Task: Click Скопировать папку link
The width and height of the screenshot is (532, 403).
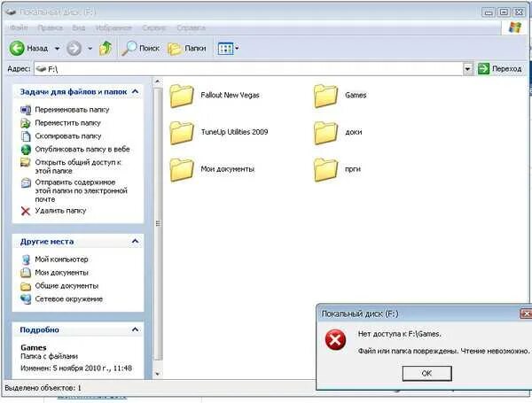Action: click(68, 136)
